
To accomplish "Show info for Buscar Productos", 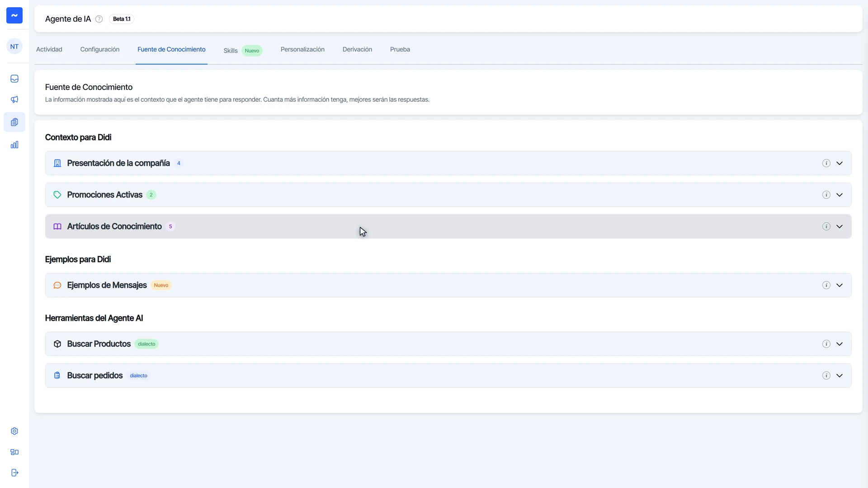I will (x=826, y=344).
